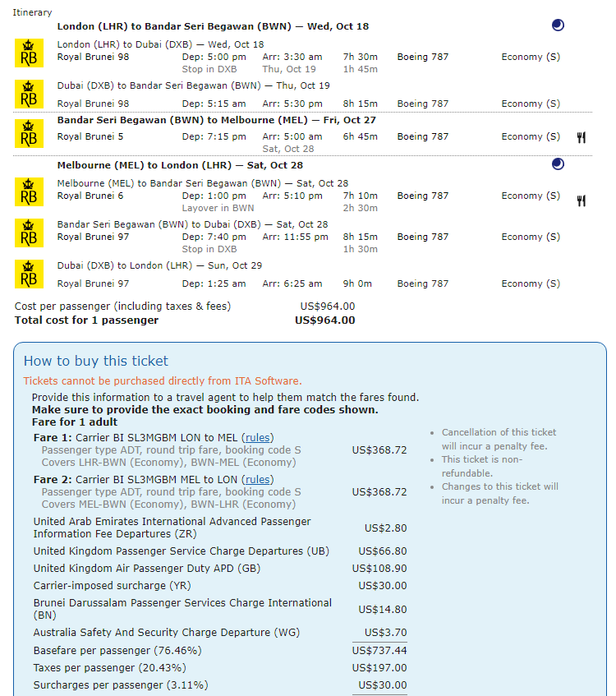
Task: Click 'Dep: 5:15 am' departure time
Action: (x=214, y=104)
